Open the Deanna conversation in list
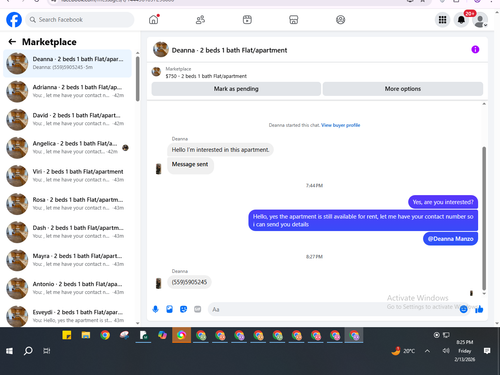 click(x=67, y=63)
